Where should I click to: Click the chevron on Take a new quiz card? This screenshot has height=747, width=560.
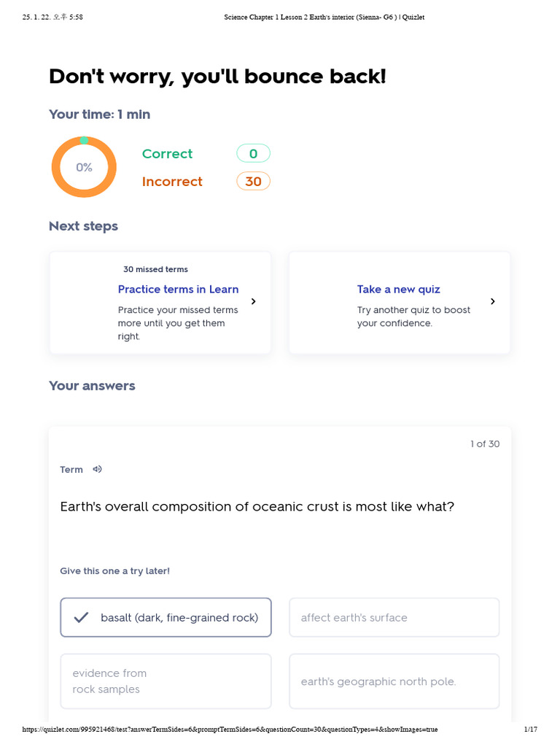click(x=493, y=301)
